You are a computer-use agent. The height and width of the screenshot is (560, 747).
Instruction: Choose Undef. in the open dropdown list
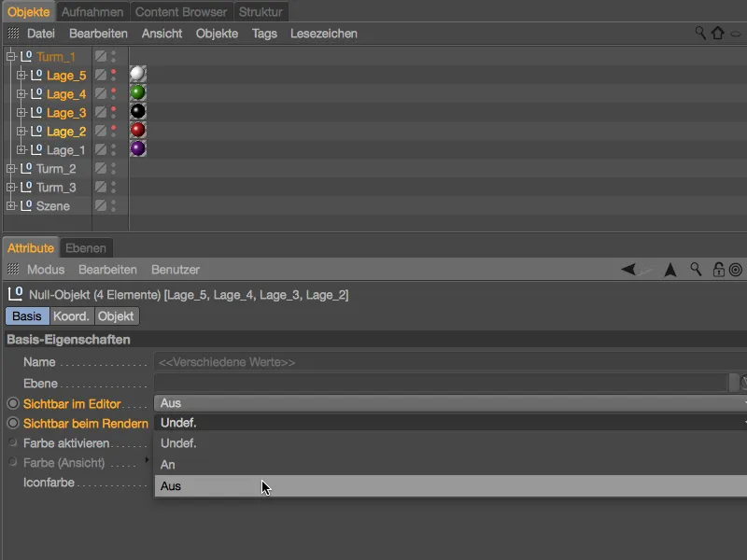coord(451,443)
